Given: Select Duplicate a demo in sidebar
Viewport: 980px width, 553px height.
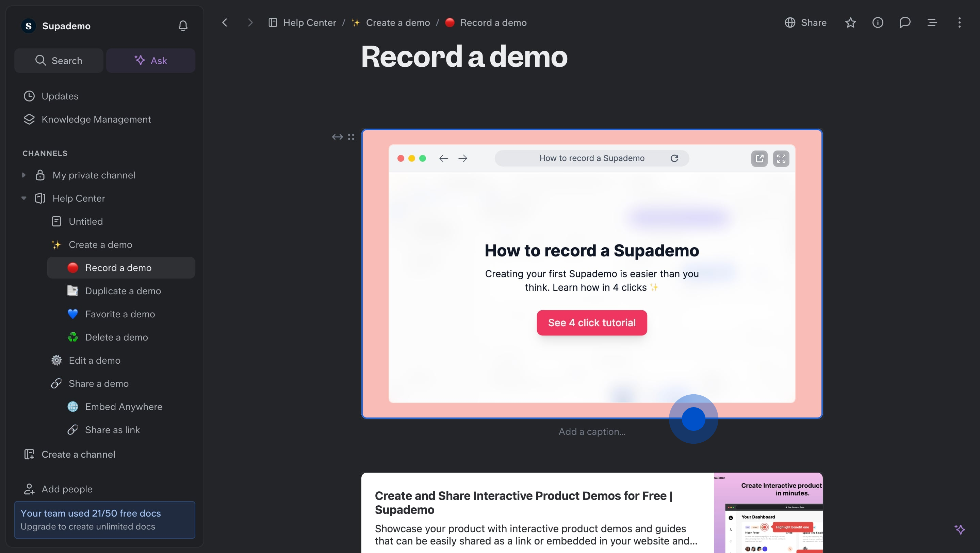Looking at the screenshot, I should click(x=123, y=291).
